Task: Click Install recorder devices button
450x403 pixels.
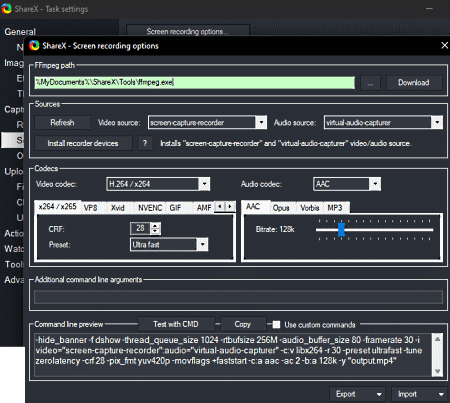Action: pos(83,143)
